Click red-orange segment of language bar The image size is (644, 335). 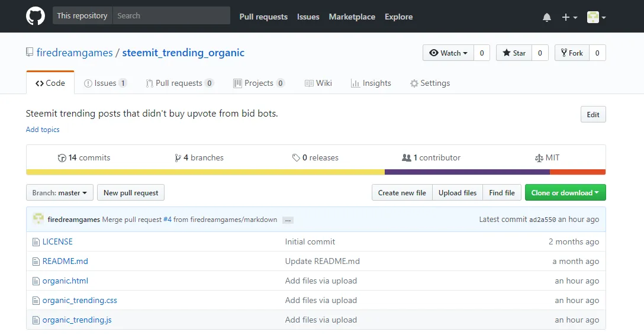(578, 172)
